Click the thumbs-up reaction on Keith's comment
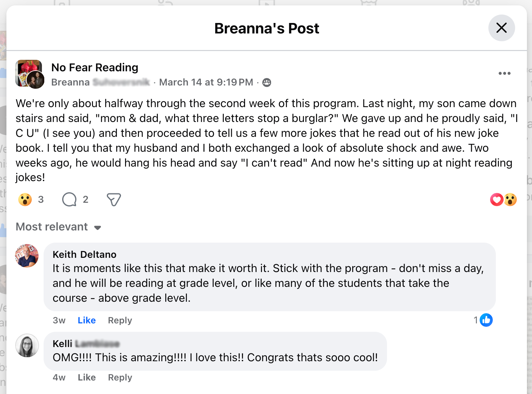 tap(486, 320)
